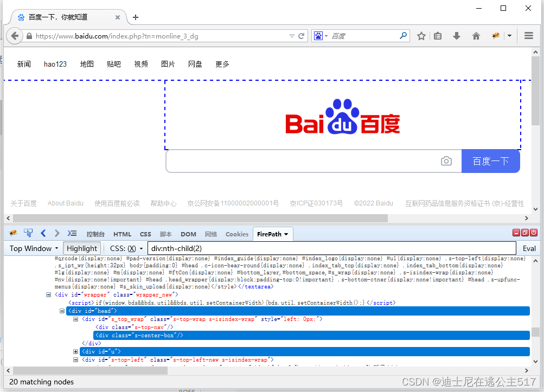Click the Eval button
Viewport: 544px width, 392px height.
(x=529, y=248)
